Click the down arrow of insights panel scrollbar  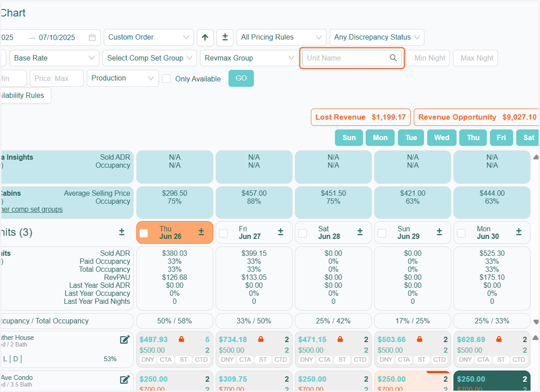(536, 322)
